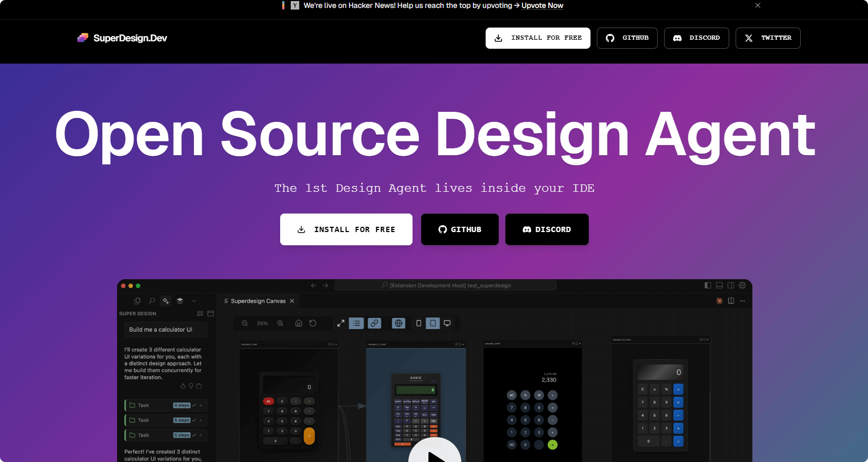Open the editor's more actions ellipsis
Viewport: 868px width, 462px height.
[x=742, y=301]
